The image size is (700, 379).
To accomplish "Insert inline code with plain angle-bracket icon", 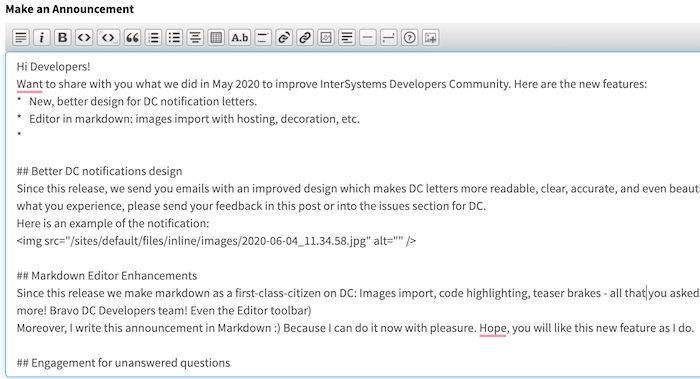I will point(84,37).
